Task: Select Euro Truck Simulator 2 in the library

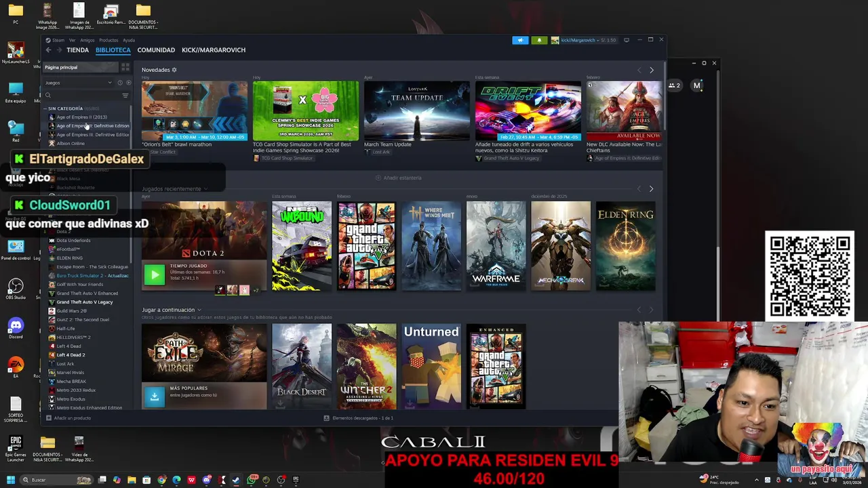Action: (x=92, y=276)
